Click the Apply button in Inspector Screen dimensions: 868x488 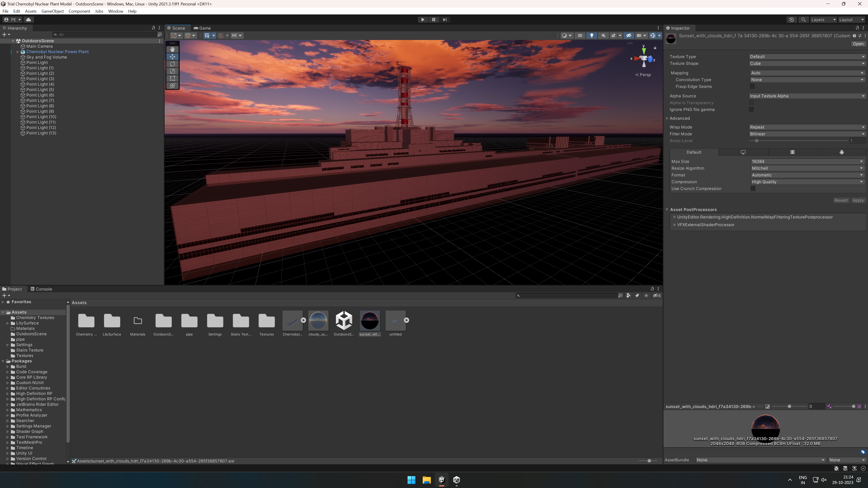858,200
